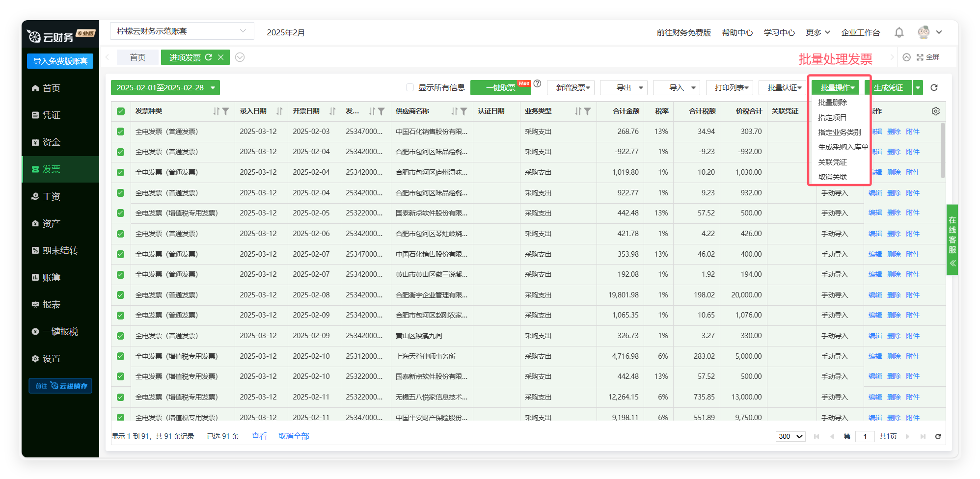Click the 一键取票 button
This screenshot has width=980, height=479.
point(500,87)
